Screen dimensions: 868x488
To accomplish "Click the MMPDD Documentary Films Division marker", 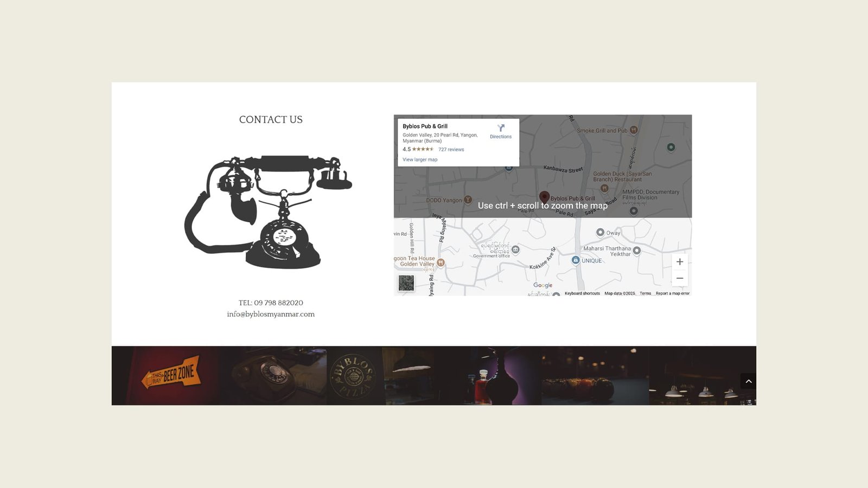I will (633, 210).
